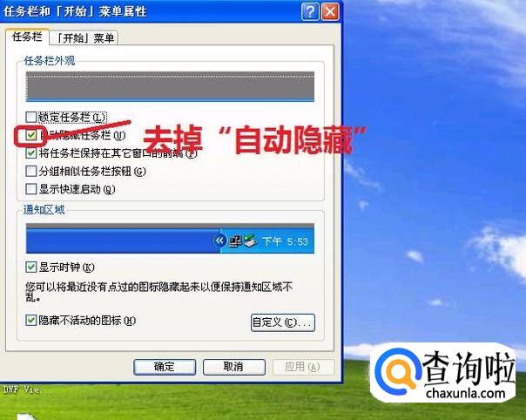
Task: Click the 取消 button
Action: coord(233,367)
